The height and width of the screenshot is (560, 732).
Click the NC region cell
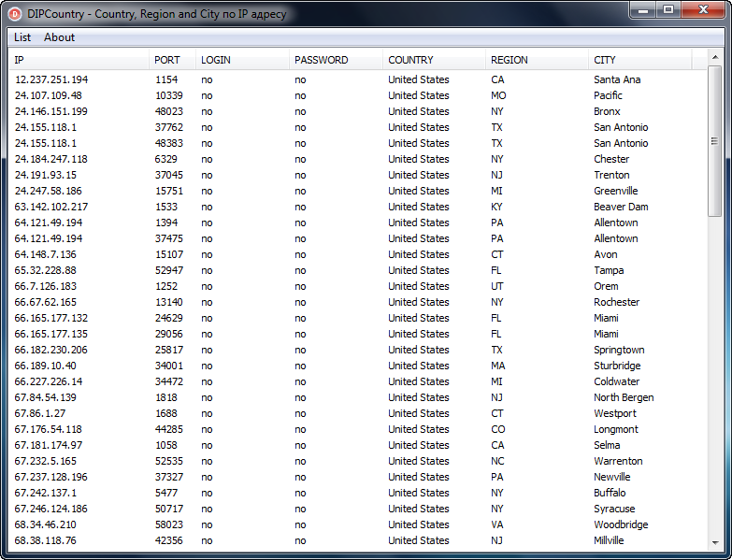497,461
